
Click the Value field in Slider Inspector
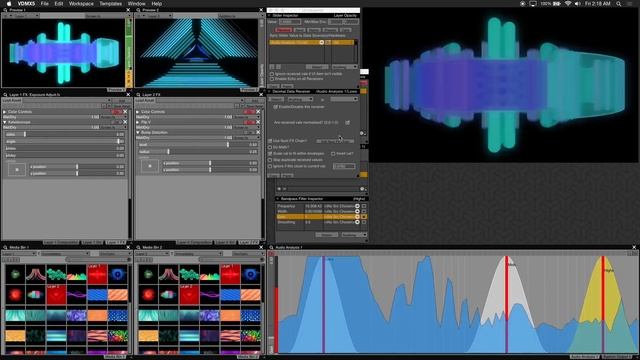(x=290, y=22)
